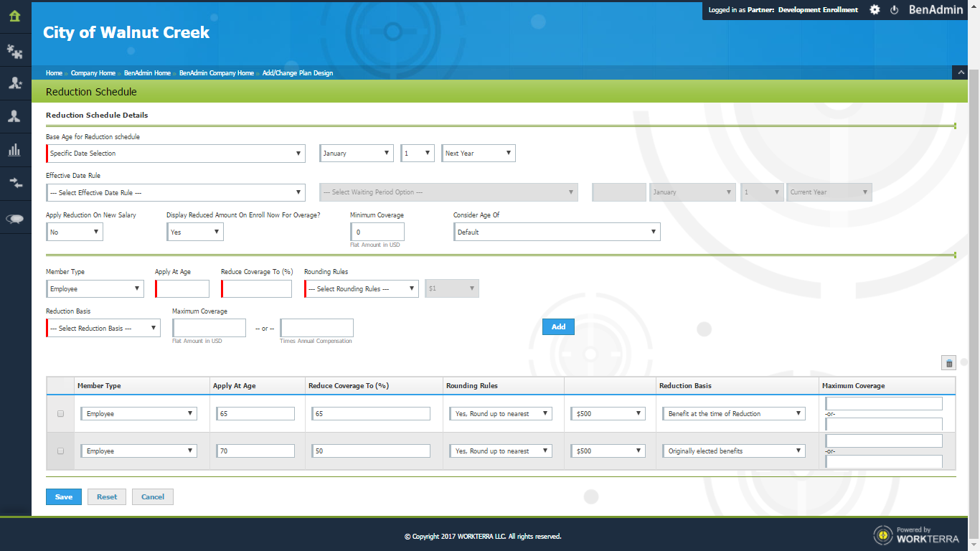Click the Reduce Coverage To (%) form input
Image resolution: width=980 pixels, height=551 pixels.
pos(257,288)
